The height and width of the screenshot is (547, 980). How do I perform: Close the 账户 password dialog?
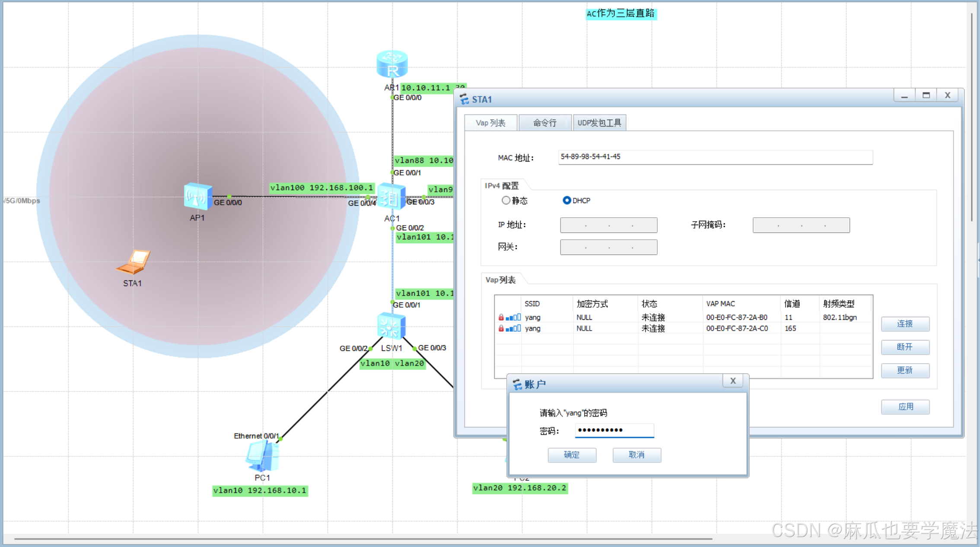click(x=733, y=381)
